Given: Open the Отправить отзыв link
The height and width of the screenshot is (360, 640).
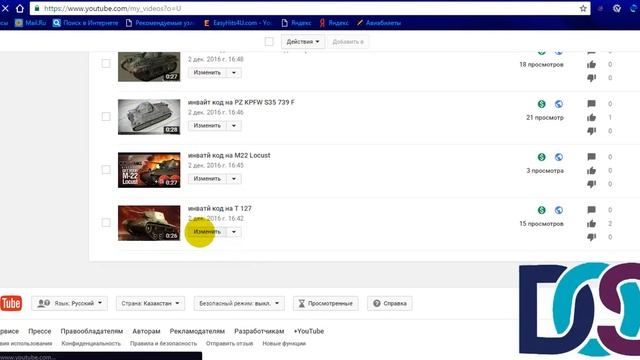Looking at the screenshot, I should [x=229, y=344].
